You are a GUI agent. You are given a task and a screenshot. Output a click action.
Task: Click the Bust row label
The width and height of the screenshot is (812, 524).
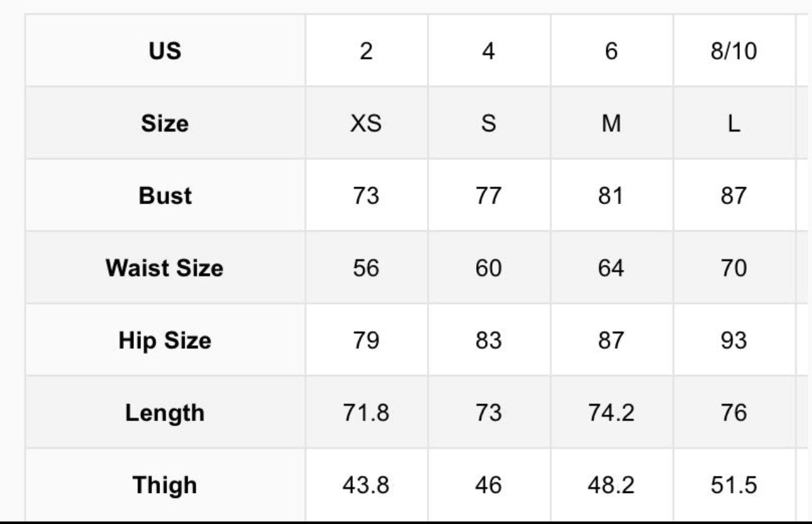coord(165,196)
